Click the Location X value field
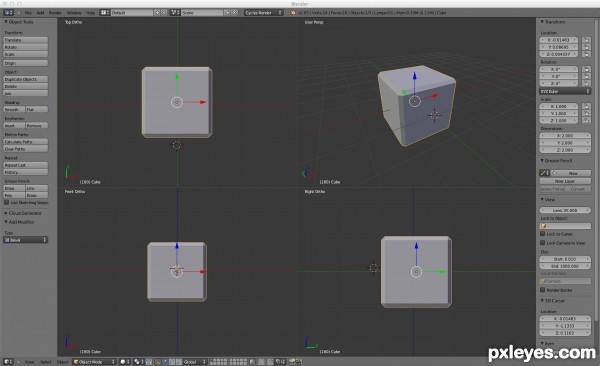The width and height of the screenshot is (600, 366). pos(559,40)
